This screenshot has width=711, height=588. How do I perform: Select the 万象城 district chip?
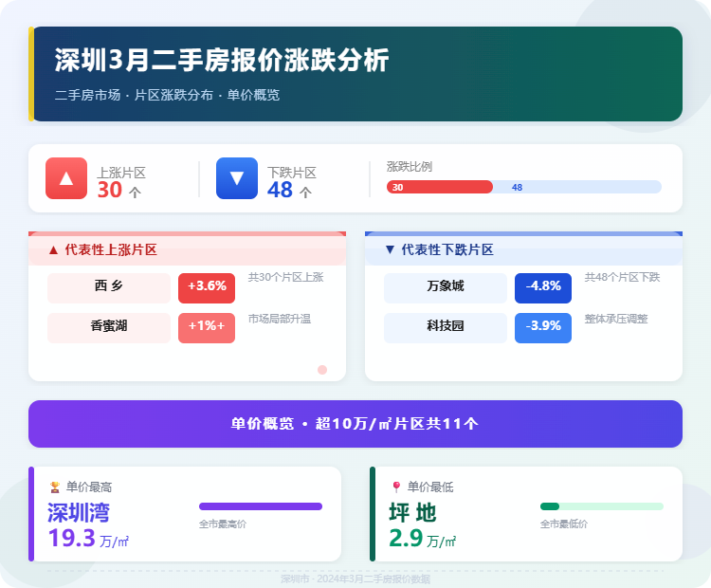coord(446,288)
